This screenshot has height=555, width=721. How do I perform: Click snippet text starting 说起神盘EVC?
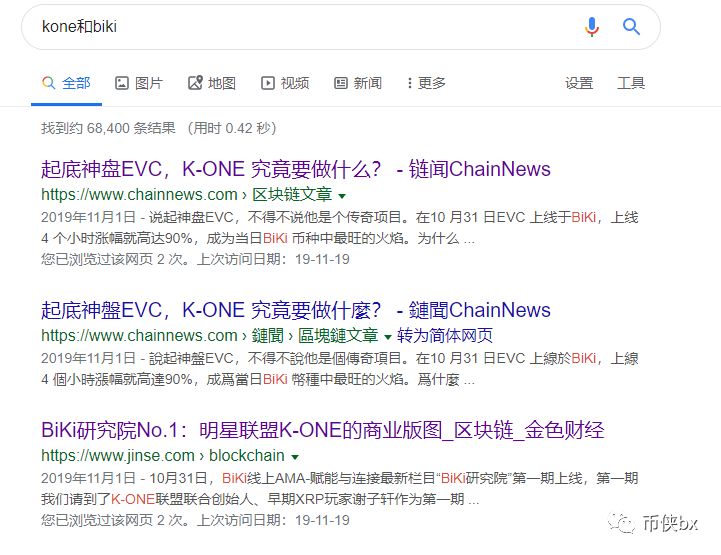[x=339, y=228]
